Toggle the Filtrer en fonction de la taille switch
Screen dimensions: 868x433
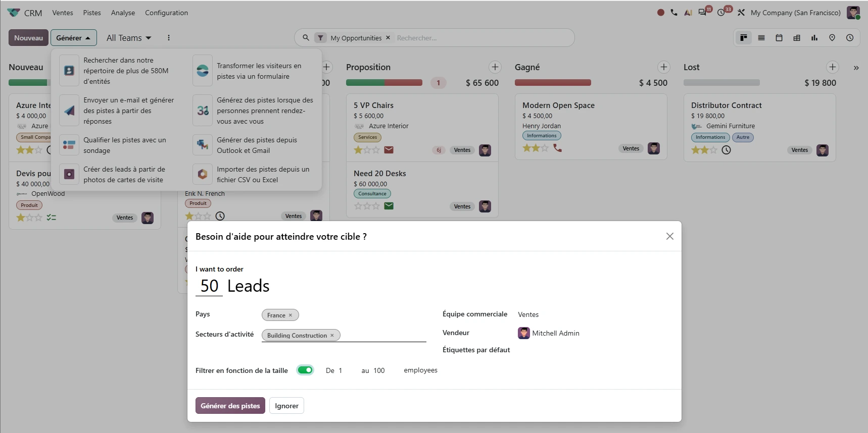point(305,370)
